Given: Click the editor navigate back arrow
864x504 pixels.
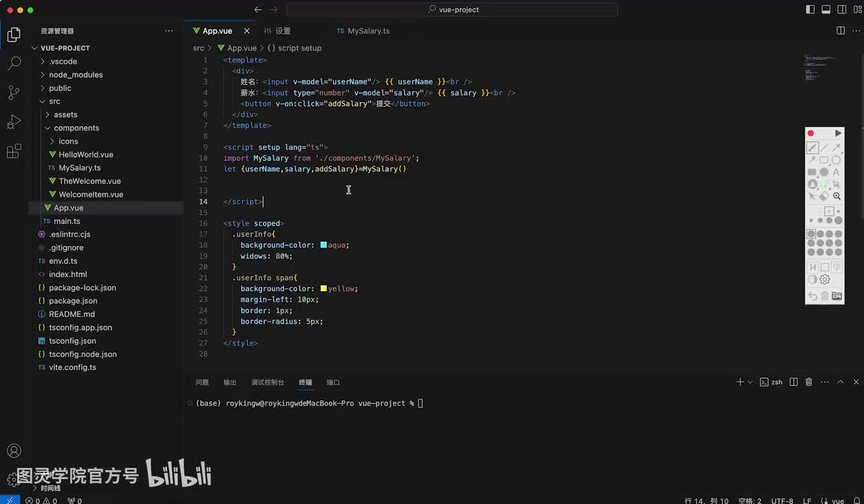Looking at the screenshot, I should [x=258, y=10].
